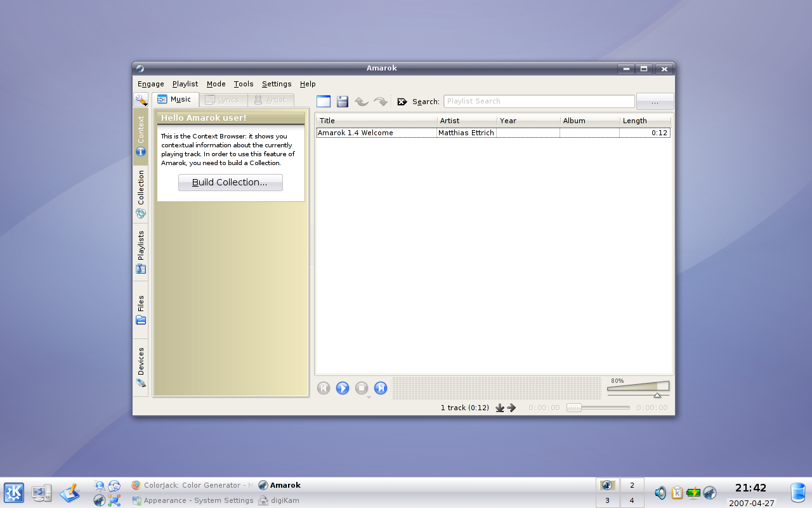This screenshot has width=812, height=508.
Task: Adjust the volume slider at 80%
Action: pyautogui.click(x=638, y=388)
